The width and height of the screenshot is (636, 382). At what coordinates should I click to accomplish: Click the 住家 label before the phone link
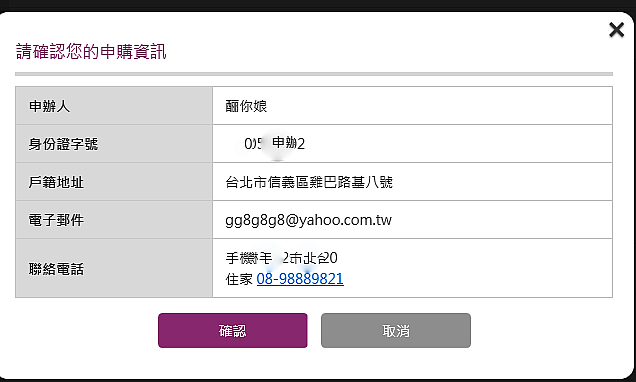coord(239,279)
